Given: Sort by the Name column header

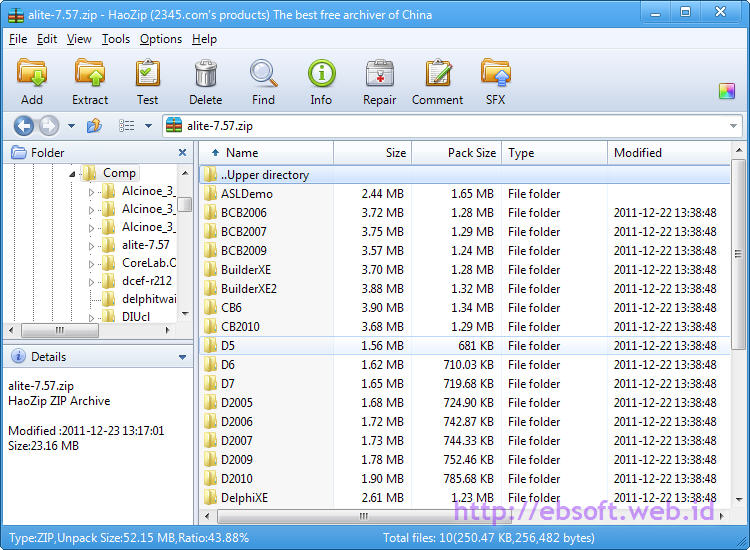Looking at the screenshot, I should tap(266, 153).
